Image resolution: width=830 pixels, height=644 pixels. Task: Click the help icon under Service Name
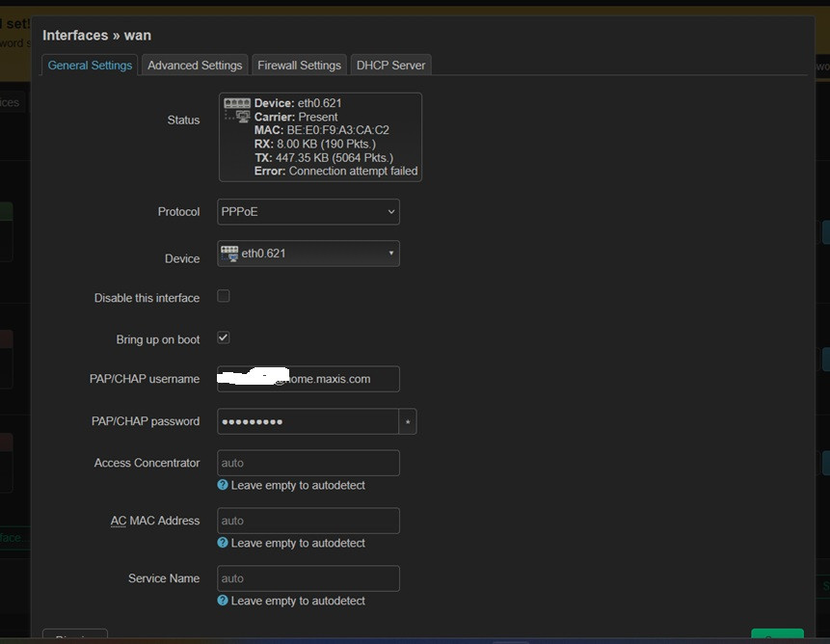click(x=223, y=600)
